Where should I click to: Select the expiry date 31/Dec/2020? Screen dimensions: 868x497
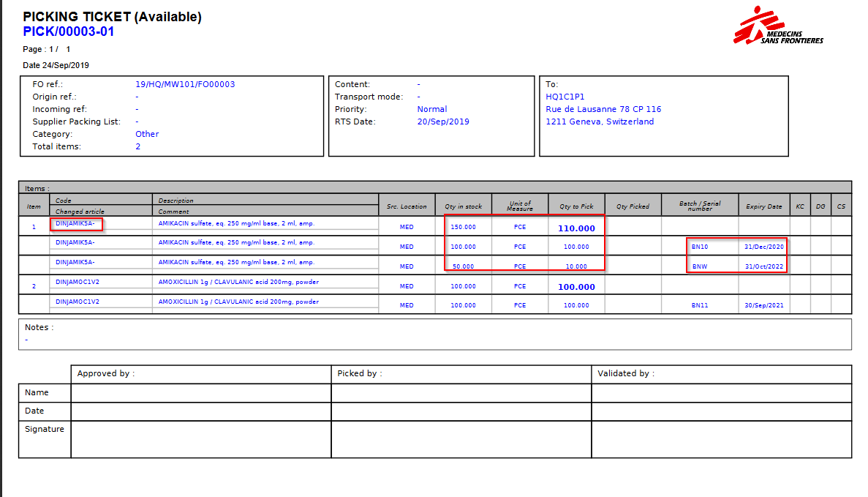764,247
